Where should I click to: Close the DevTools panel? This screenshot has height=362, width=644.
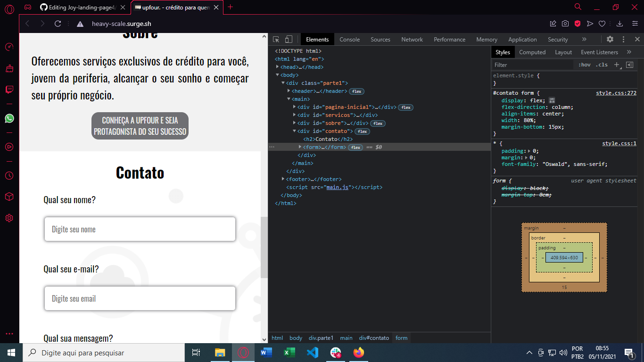pyautogui.click(x=637, y=40)
